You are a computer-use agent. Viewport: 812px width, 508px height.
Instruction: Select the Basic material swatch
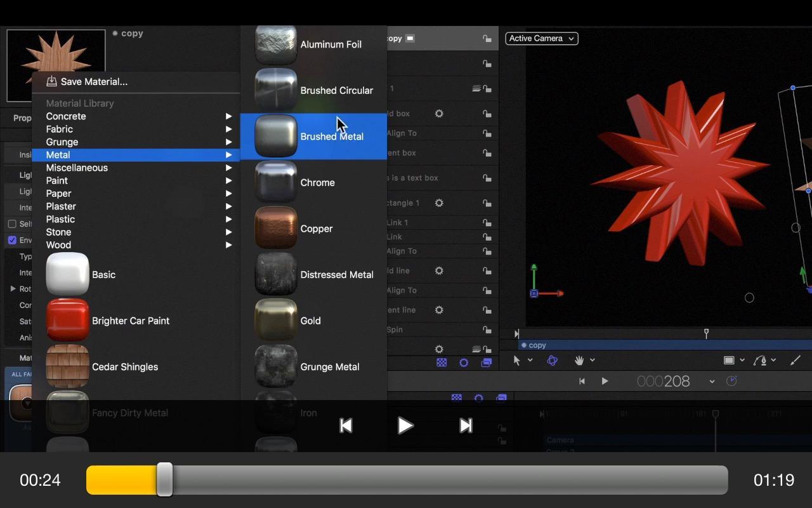pos(67,274)
